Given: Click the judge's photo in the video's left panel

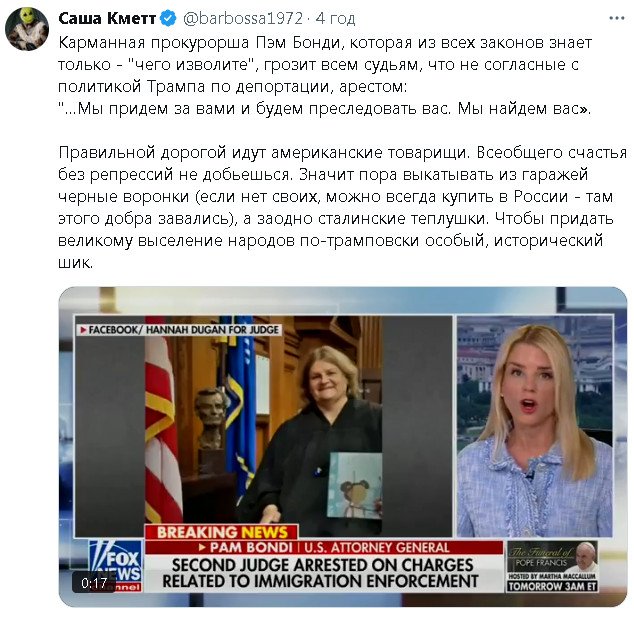Looking at the screenshot, I should coord(263,426).
